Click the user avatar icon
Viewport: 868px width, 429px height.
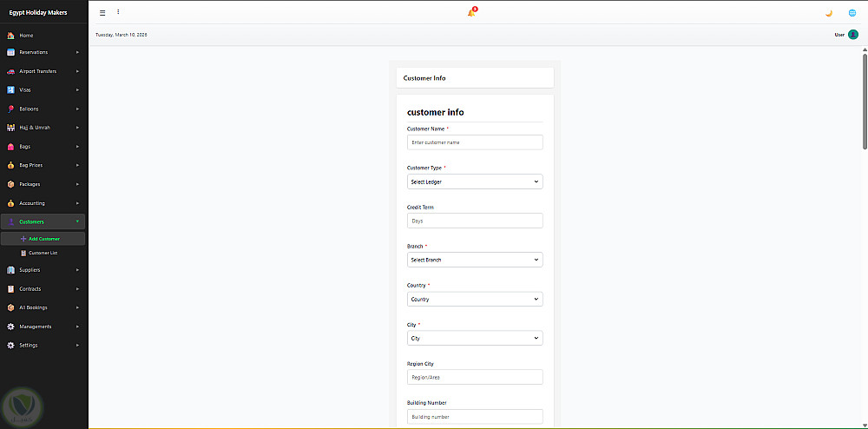point(853,35)
